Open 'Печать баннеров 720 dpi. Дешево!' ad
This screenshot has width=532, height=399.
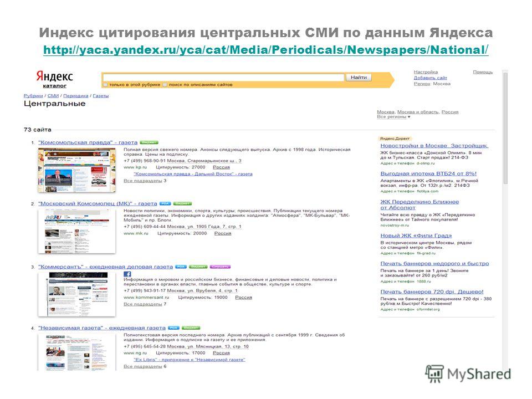[x=432, y=291]
